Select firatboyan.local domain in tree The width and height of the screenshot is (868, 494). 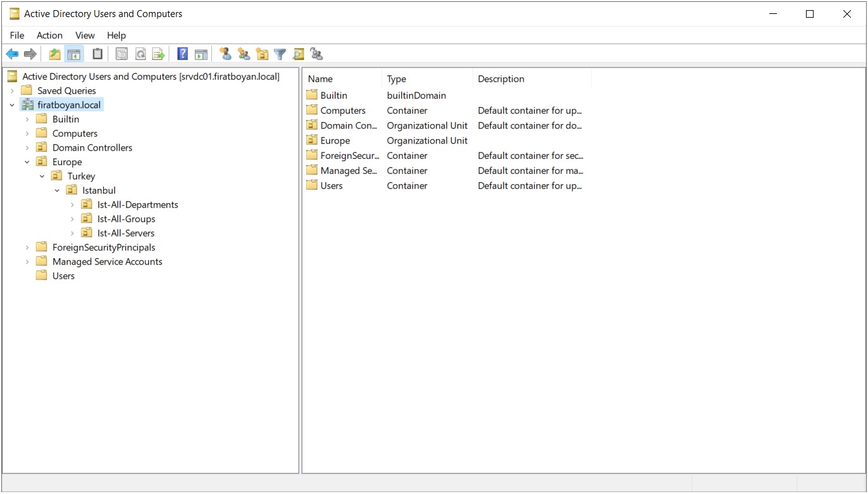pyautogui.click(x=69, y=105)
